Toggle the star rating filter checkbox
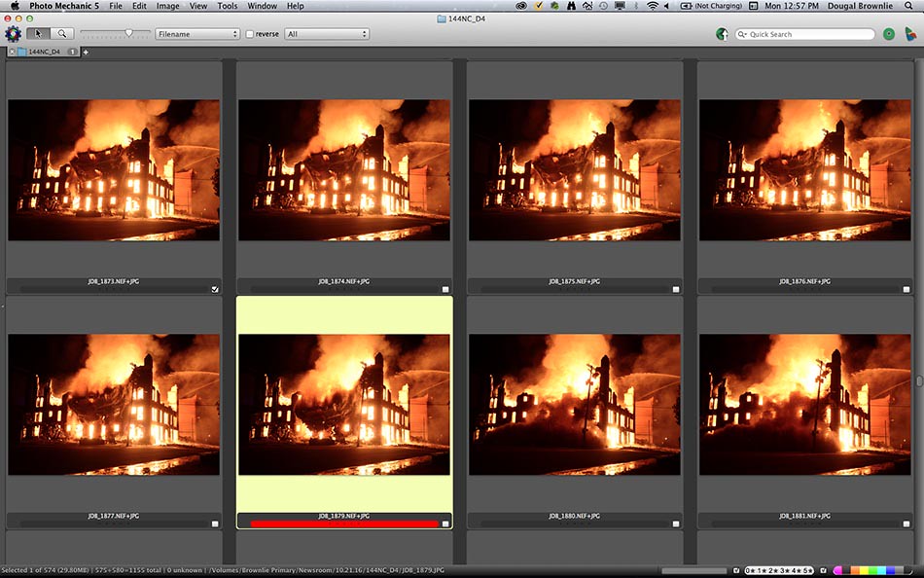924x578 pixels. point(736,570)
